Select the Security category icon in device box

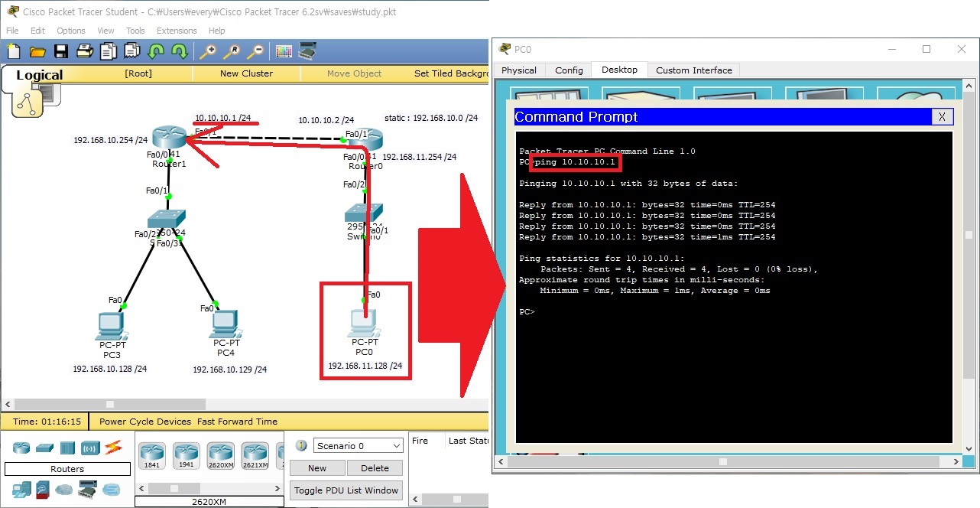(x=43, y=489)
